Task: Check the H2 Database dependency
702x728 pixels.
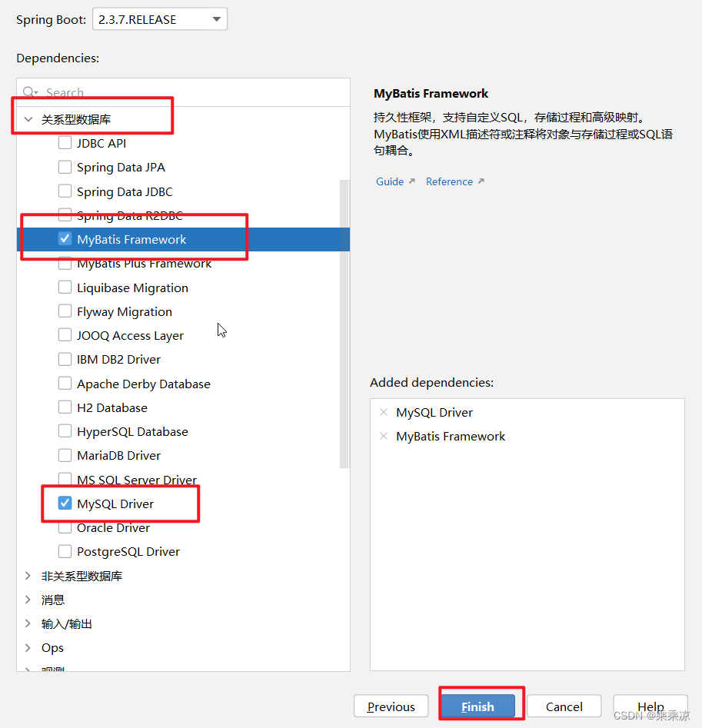Action: coord(65,407)
